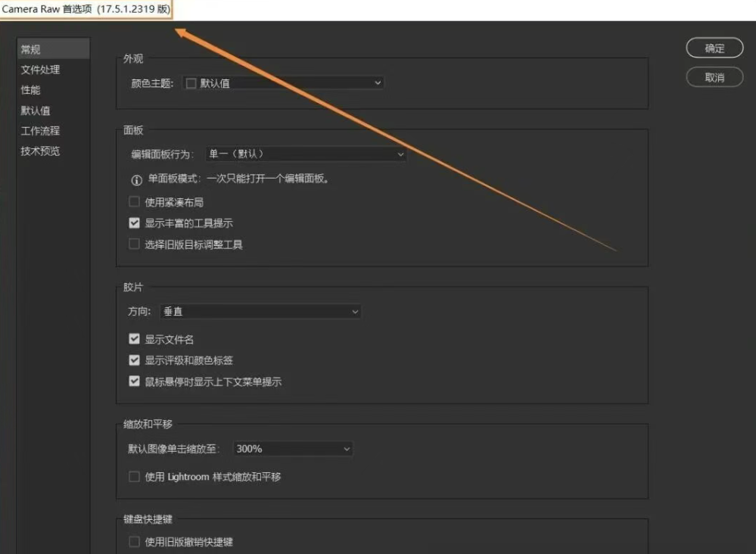Uncheck 显示丰富的工具提示 checkbox
This screenshot has width=756, height=554.
(x=135, y=223)
